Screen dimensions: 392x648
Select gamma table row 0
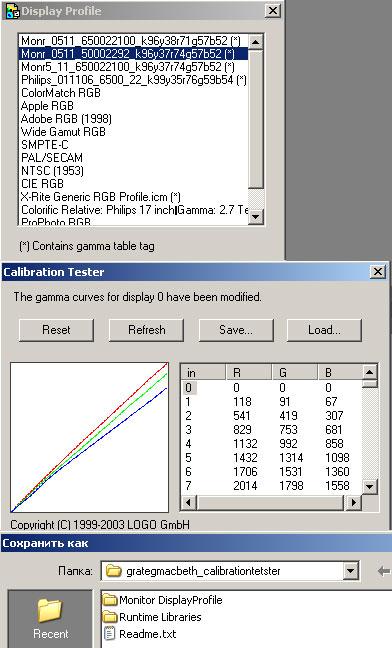pos(189,388)
